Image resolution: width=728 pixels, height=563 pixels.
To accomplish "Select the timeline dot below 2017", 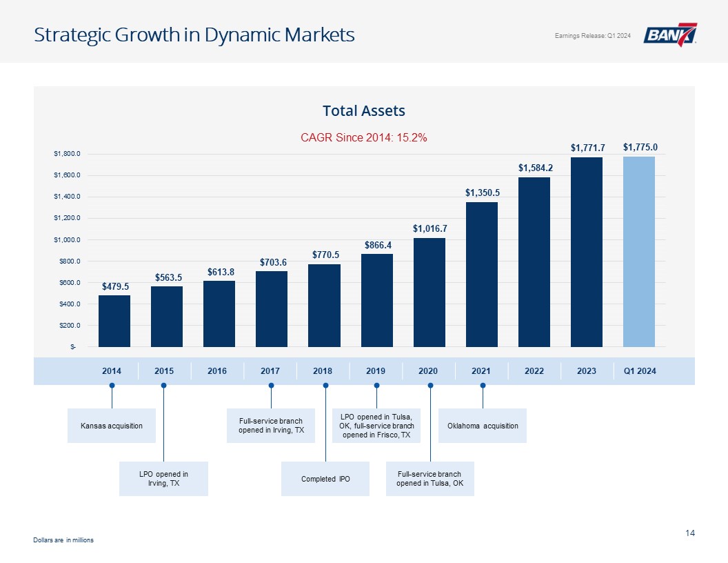I will click(271, 385).
